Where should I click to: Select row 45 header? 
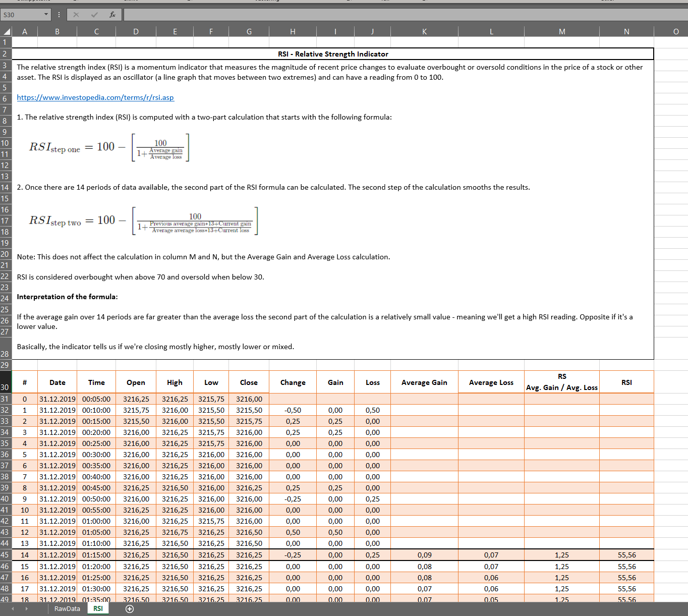(x=6, y=554)
